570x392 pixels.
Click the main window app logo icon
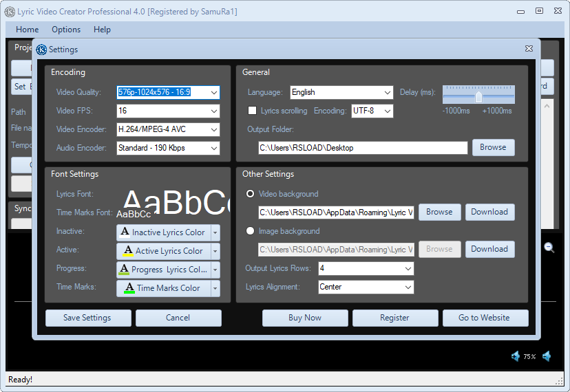coord(10,12)
